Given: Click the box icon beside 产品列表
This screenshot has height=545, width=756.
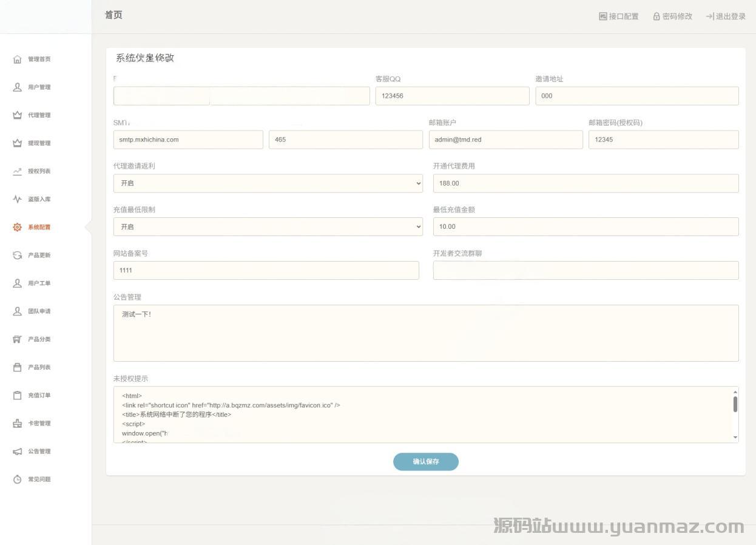Looking at the screenshot, I should [18, 367].
